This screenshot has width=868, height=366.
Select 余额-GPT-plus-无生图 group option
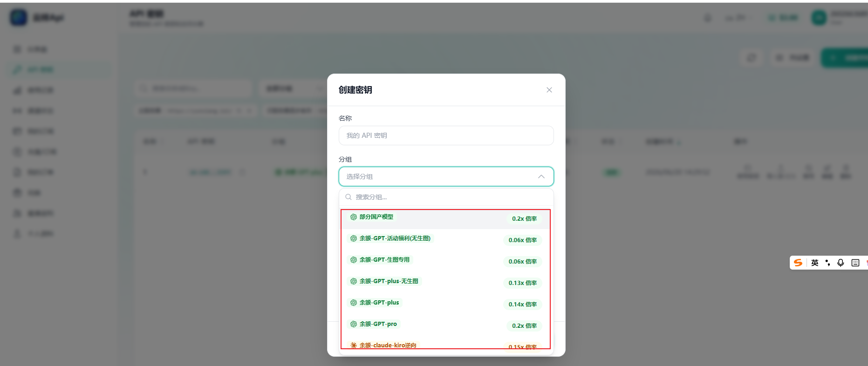coord(446,283)
